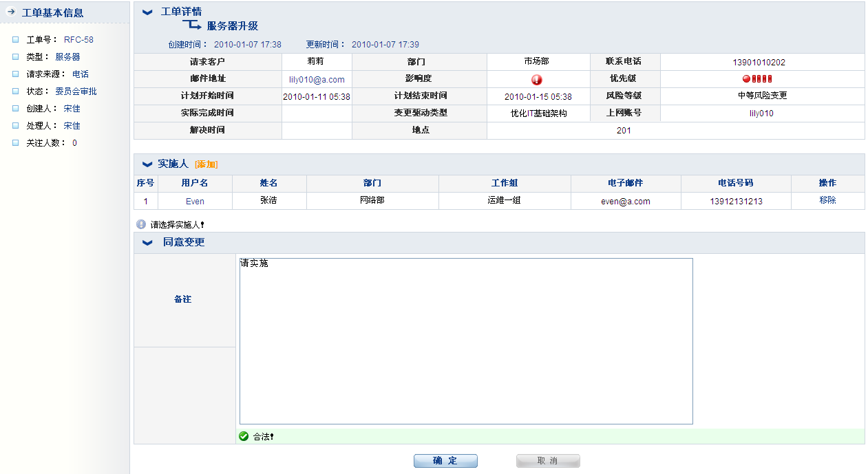The width and height of the screenshot is (868, 474).
Task: Open the lily010 account link
Action: tap(761, 114)
